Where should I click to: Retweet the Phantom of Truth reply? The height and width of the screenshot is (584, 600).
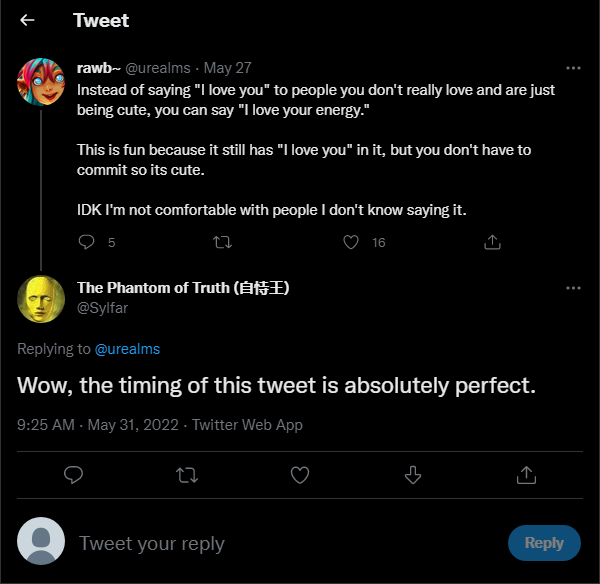(x=187, y=475)
